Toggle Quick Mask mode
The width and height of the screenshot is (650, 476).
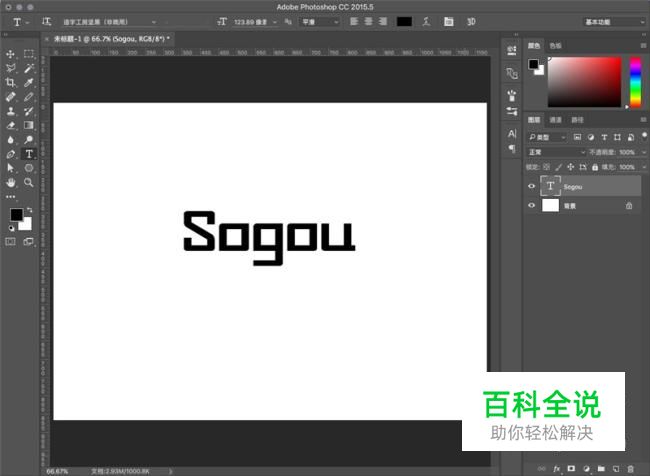[x=11, y=241]
